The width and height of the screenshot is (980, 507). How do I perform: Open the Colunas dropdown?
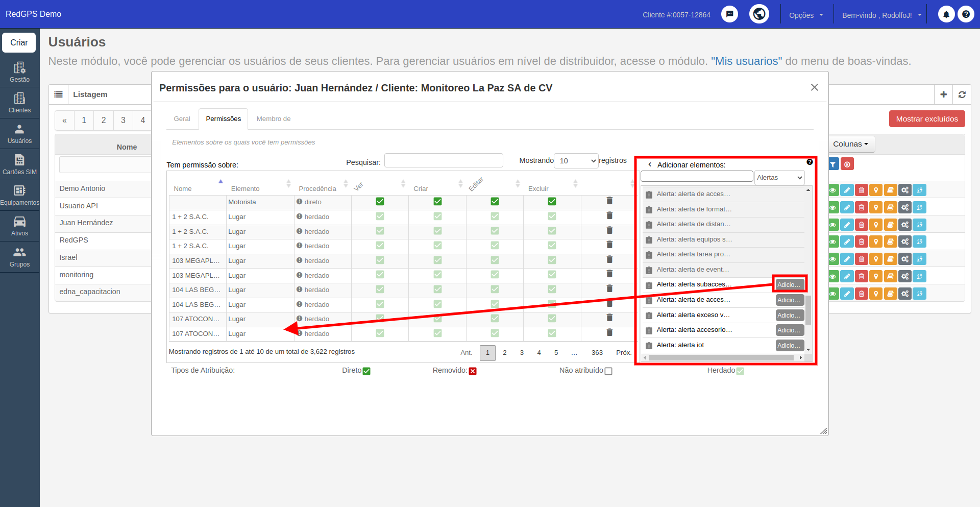[850, 144]
